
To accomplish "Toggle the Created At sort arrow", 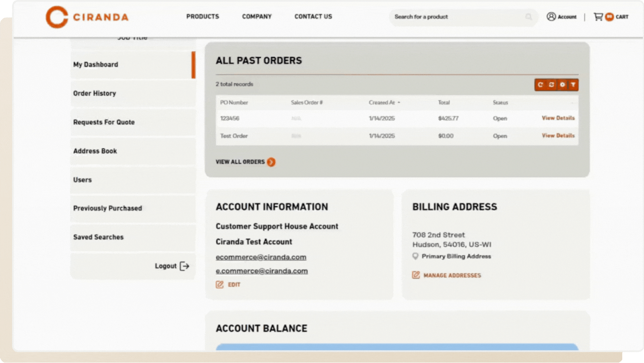I will 399,103.
